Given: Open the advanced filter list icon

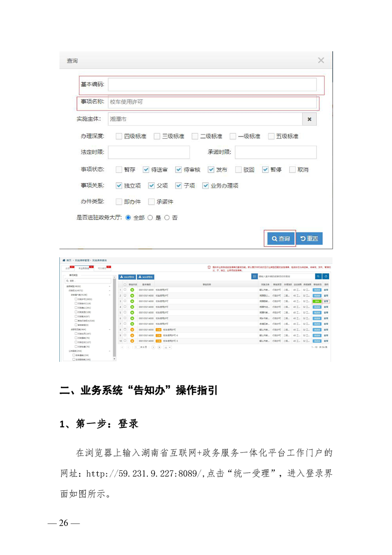Looking at the screenshot, I should 255,277.
